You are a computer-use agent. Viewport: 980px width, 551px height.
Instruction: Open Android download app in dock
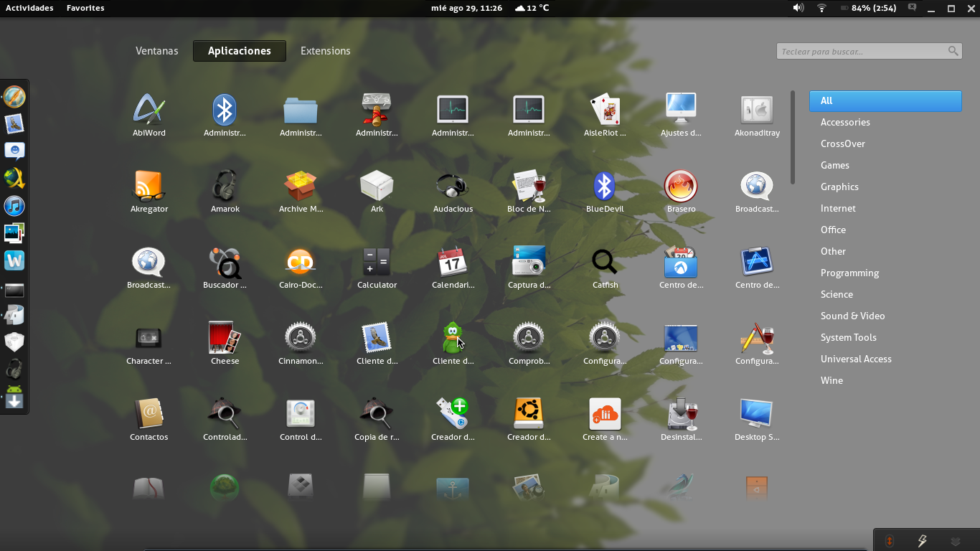14,397
